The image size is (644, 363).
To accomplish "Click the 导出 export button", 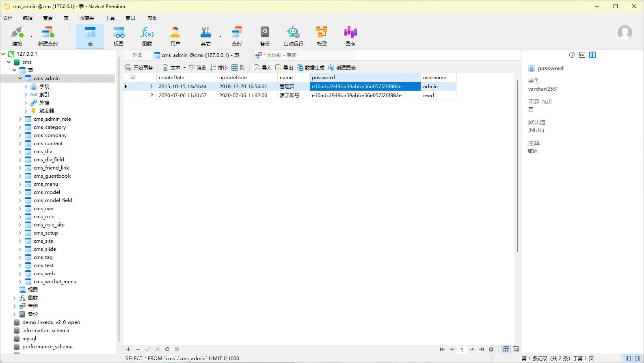I will [284, 68].
